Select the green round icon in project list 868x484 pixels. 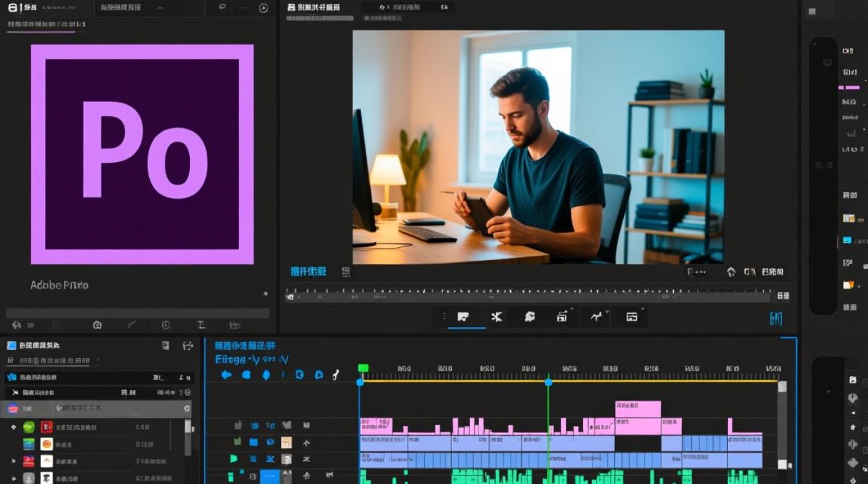click(x=28, y=427)
